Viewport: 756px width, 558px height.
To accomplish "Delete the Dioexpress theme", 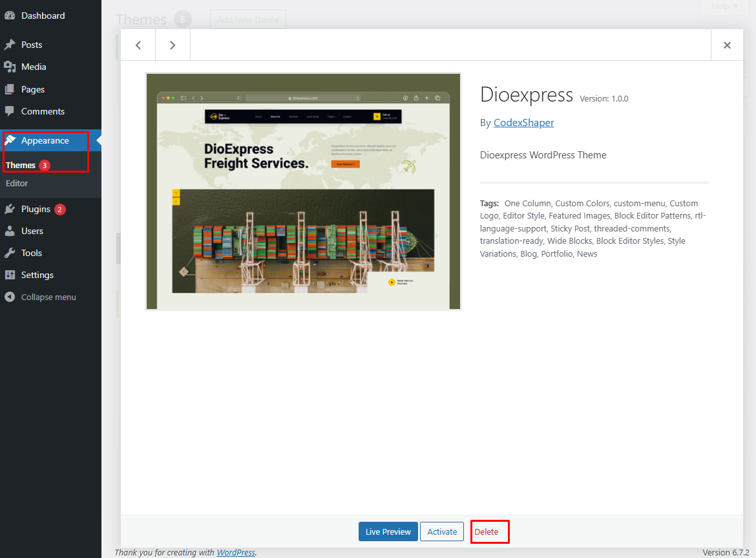I will tap(487, 531).
